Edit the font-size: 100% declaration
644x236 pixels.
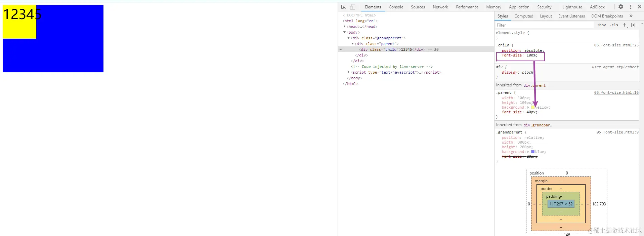coord(519,55)
